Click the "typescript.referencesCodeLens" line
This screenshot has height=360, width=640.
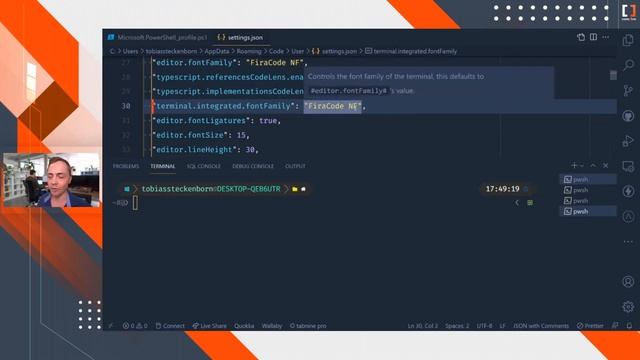pyautogui.click(x=228, y=77)
